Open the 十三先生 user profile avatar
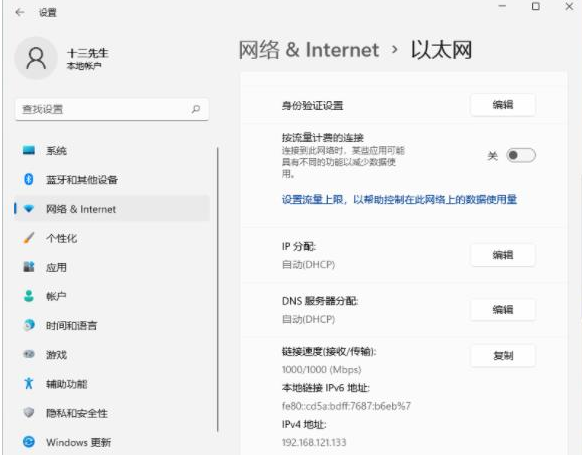This screenshot has width=582, height=459. [36, 58]
